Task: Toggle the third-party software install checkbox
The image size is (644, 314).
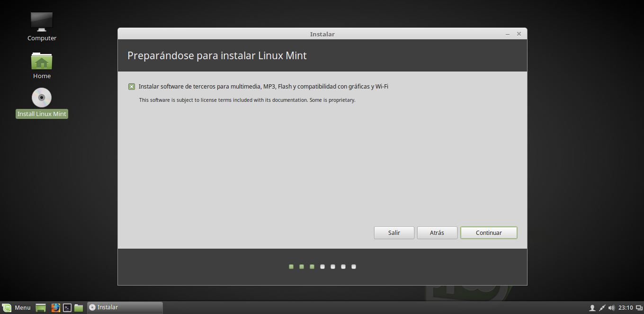Action: (132, 87)
